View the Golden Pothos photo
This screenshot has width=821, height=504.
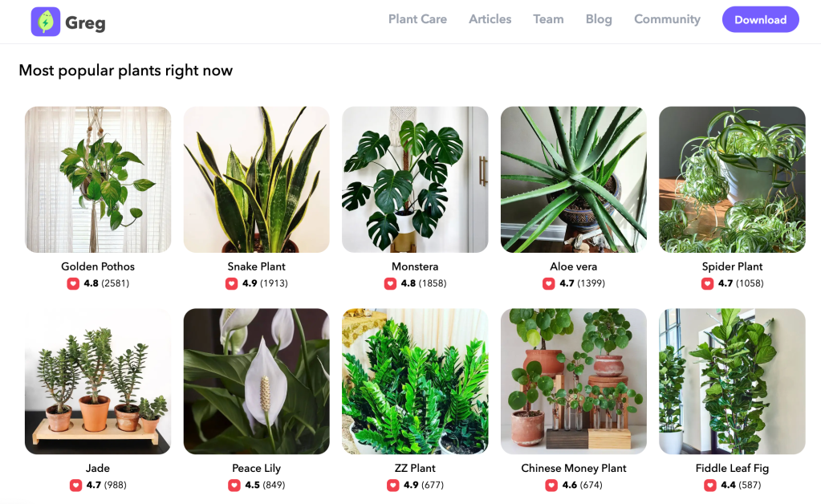point(98,180)
